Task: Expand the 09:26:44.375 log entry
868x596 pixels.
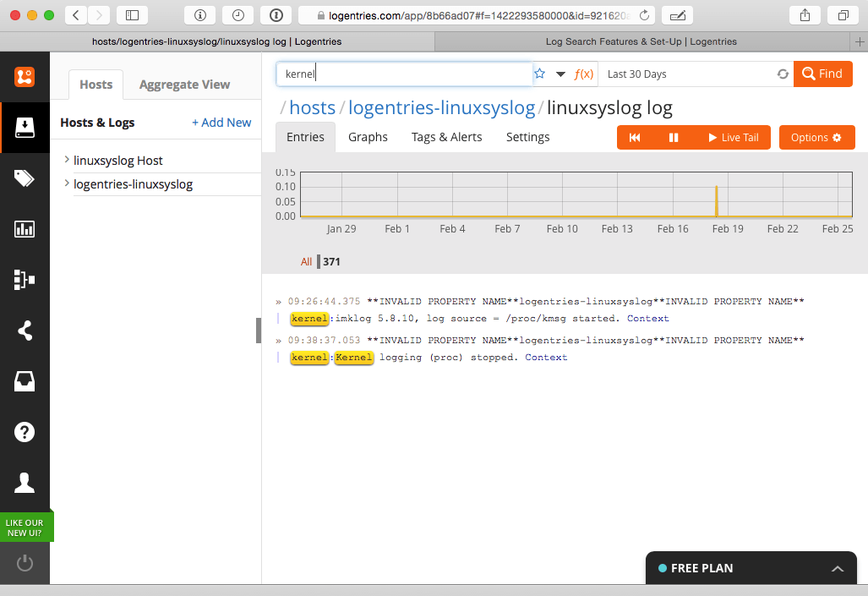Action: (279, 302)
